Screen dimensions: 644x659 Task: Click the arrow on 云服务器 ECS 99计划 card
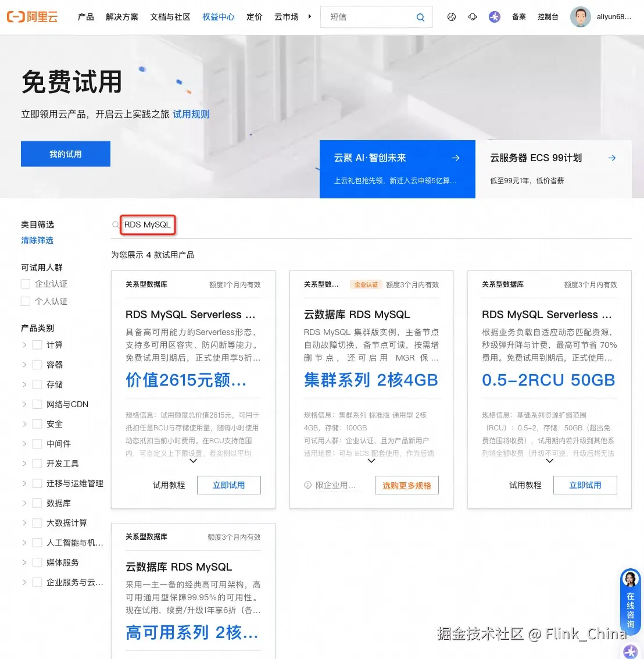coord(612,158)
